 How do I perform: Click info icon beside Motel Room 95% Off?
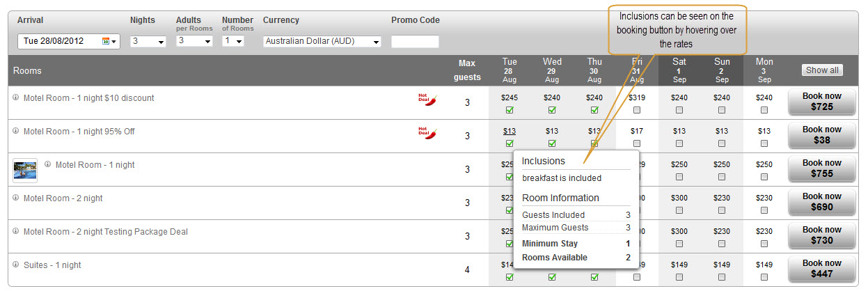pyautogui.click(x=16, y=131)
